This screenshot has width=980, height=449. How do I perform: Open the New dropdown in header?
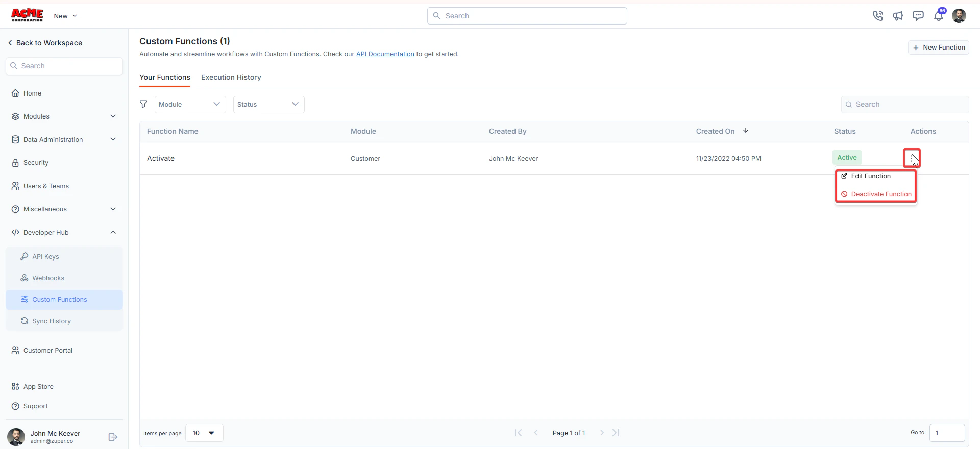(65, 16)
